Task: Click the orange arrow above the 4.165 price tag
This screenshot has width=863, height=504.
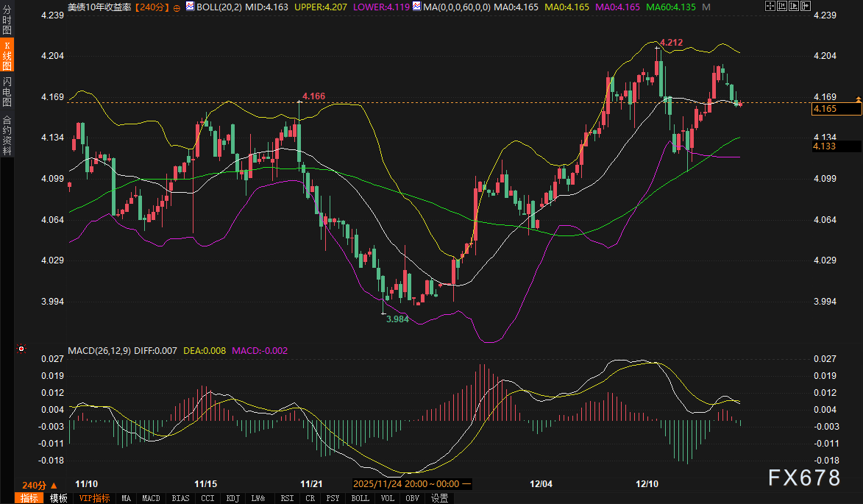Action: tap(857, 99)
